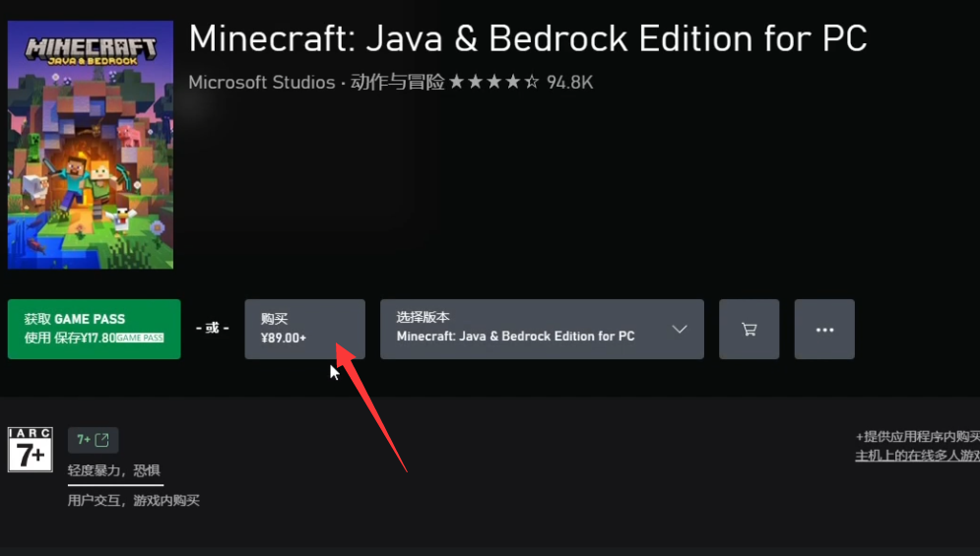Click the 获取 GAME PASS green button

[95, 330]
